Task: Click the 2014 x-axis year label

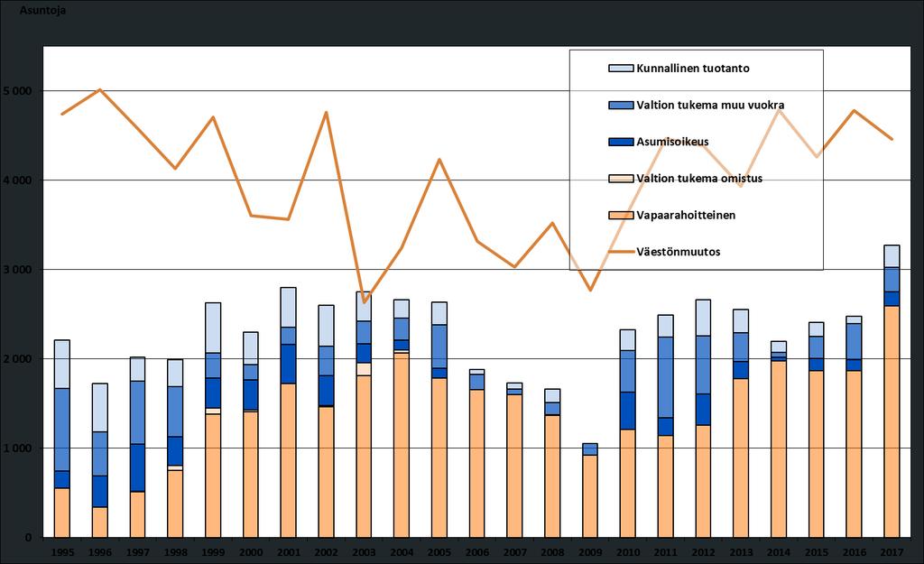Action: (x=779, y=553)
